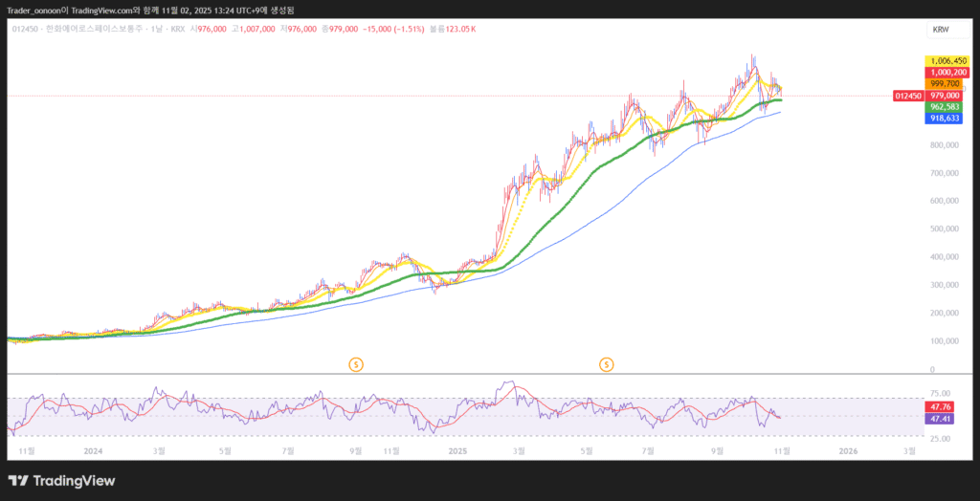Click the 75.00 RSI axis level

click(x=940, y=393)
